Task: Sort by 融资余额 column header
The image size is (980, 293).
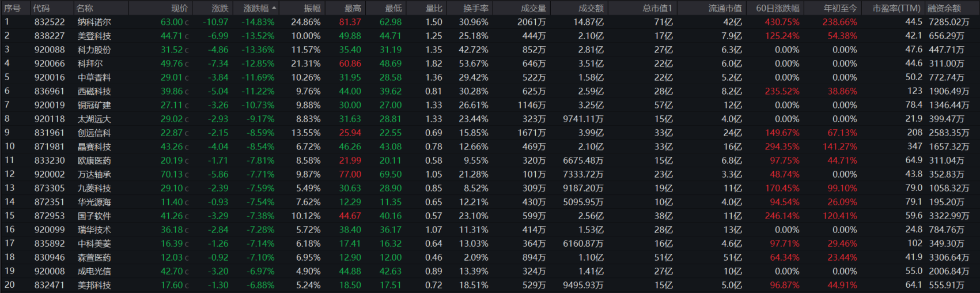Action: pyautogui.click(x=944, y=8)
